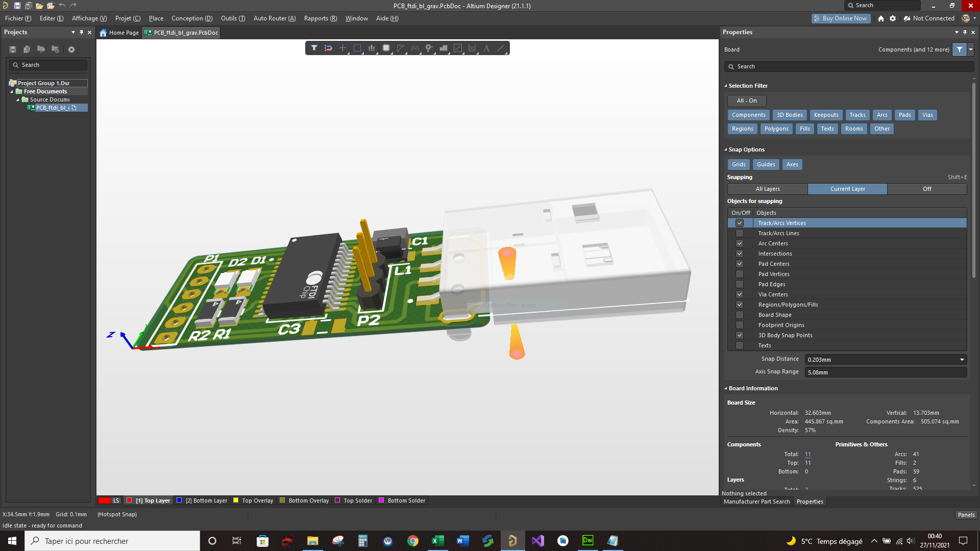Click the Top Overlay yellow color swatch
980x551 pixels.
coord(236,500)
